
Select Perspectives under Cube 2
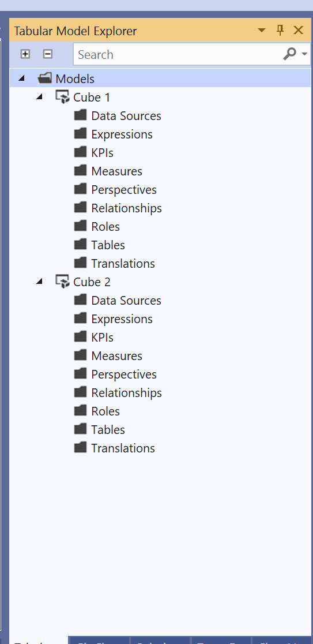pos(124,374)
